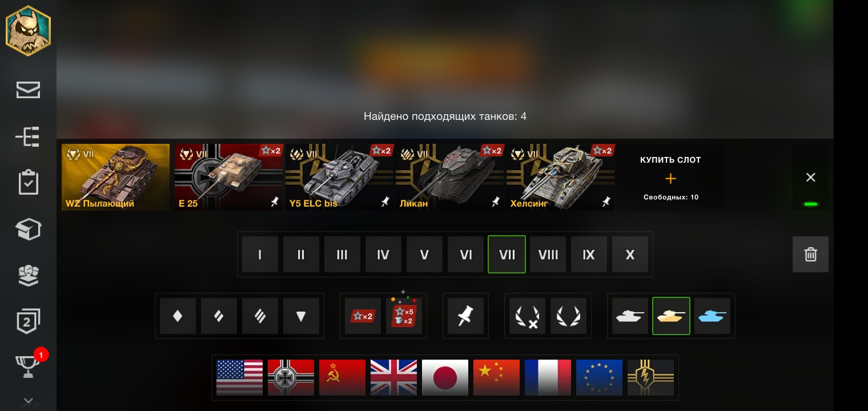Toggle the pinned tanks pushpin filter

pyautogui.click(x=465, y=316)
